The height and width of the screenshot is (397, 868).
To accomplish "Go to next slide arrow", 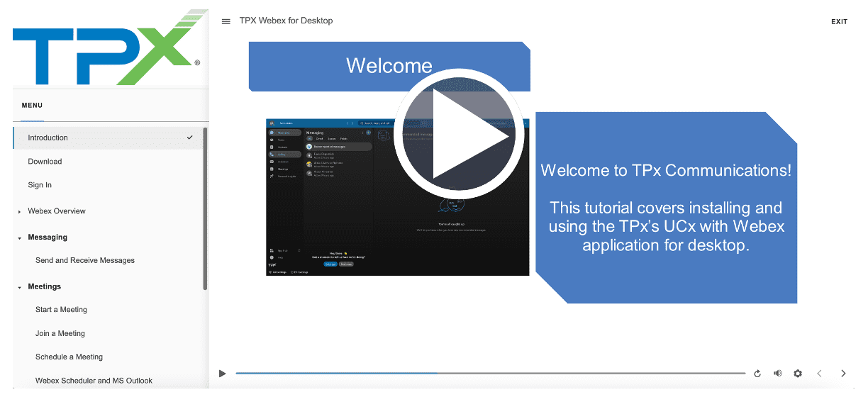I will click(843, 374).
